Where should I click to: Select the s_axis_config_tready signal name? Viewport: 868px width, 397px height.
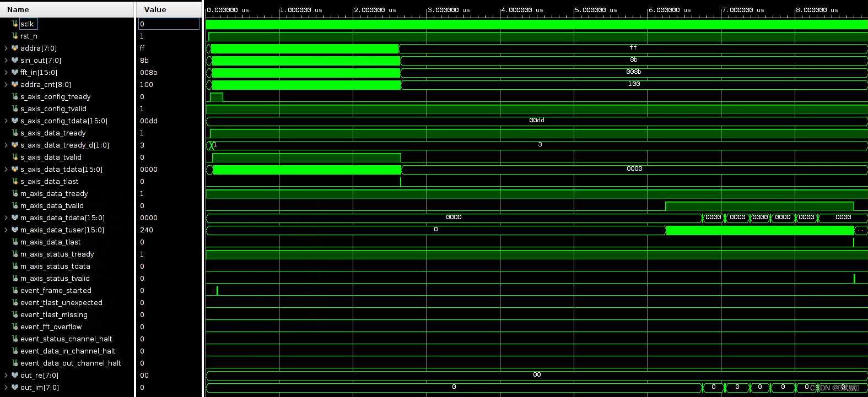pos(56,97)
